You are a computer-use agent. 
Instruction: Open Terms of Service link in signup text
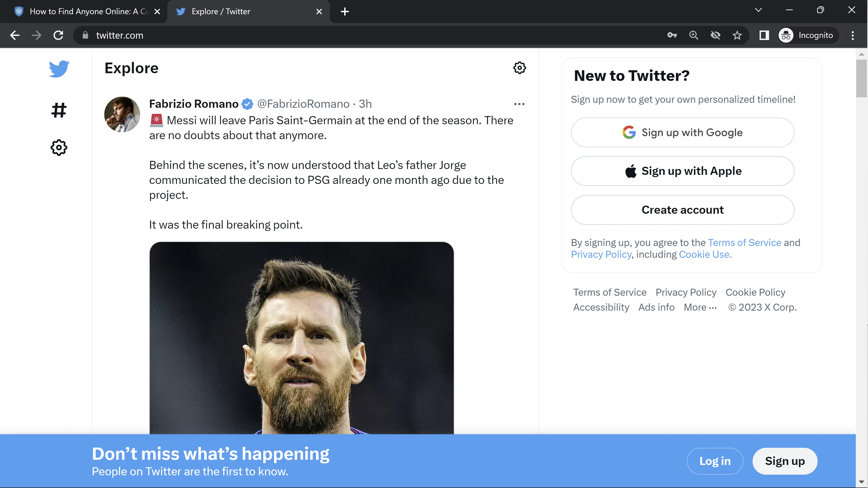[x=744, y=243]
